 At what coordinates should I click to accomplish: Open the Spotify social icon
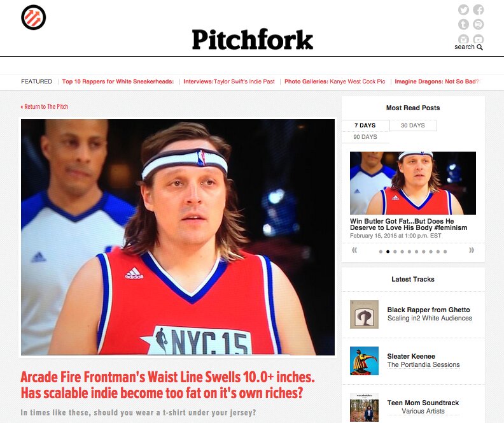[479, 24]
